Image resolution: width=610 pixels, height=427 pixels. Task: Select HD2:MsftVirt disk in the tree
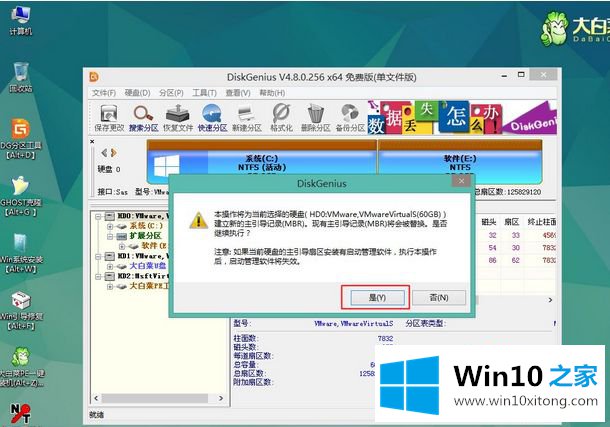pos(143,276)
